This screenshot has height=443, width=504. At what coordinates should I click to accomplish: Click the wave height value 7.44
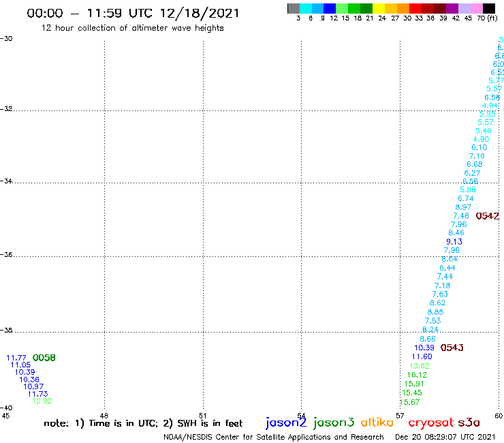(445, 276)
